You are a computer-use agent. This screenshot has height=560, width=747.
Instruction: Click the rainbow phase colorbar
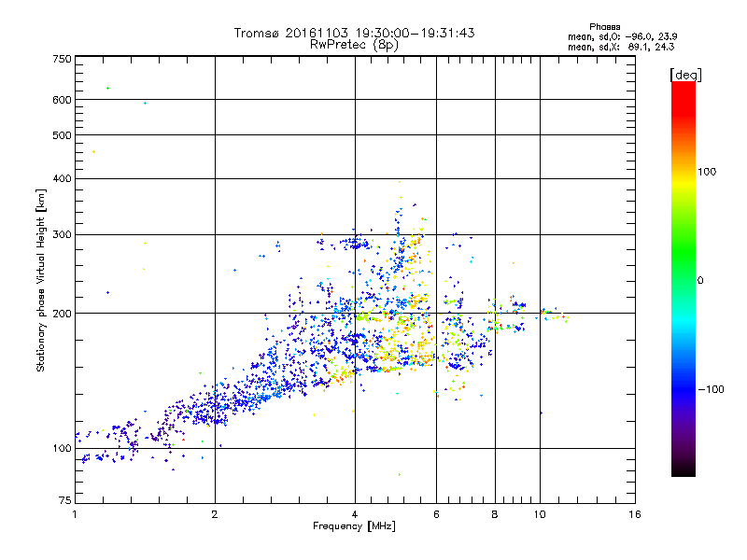[684, 278]
